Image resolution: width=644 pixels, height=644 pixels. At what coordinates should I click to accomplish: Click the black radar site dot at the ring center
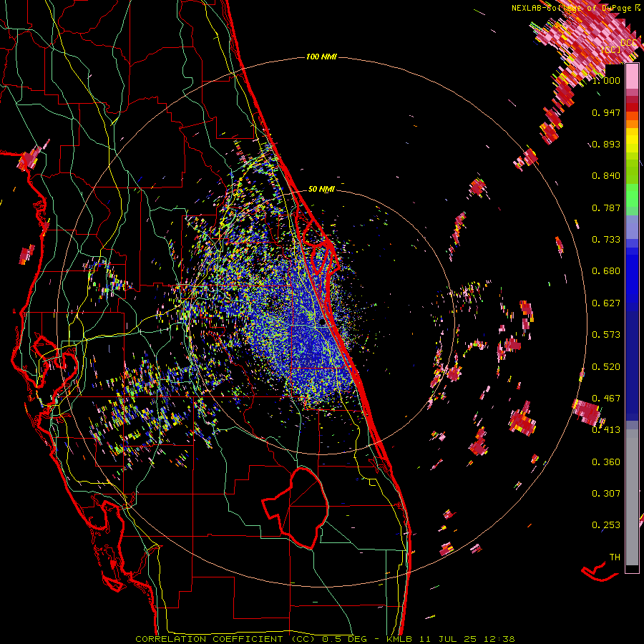tap(322, 322)
